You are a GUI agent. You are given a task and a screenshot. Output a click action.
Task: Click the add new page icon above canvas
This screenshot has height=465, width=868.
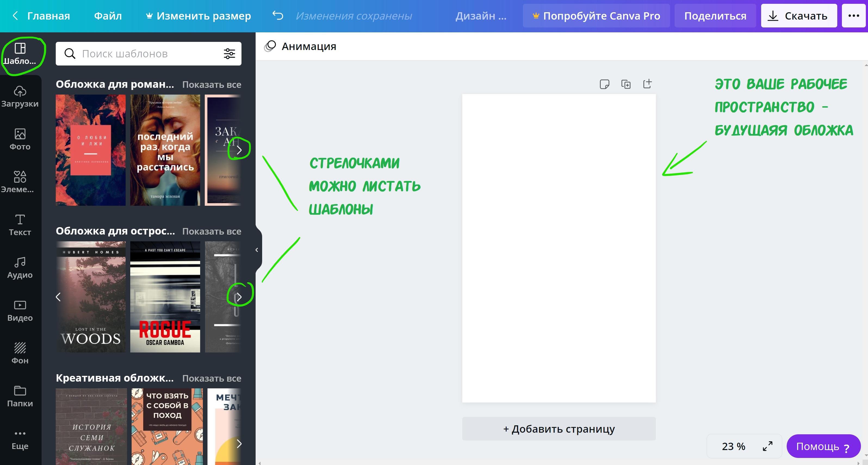647,84
